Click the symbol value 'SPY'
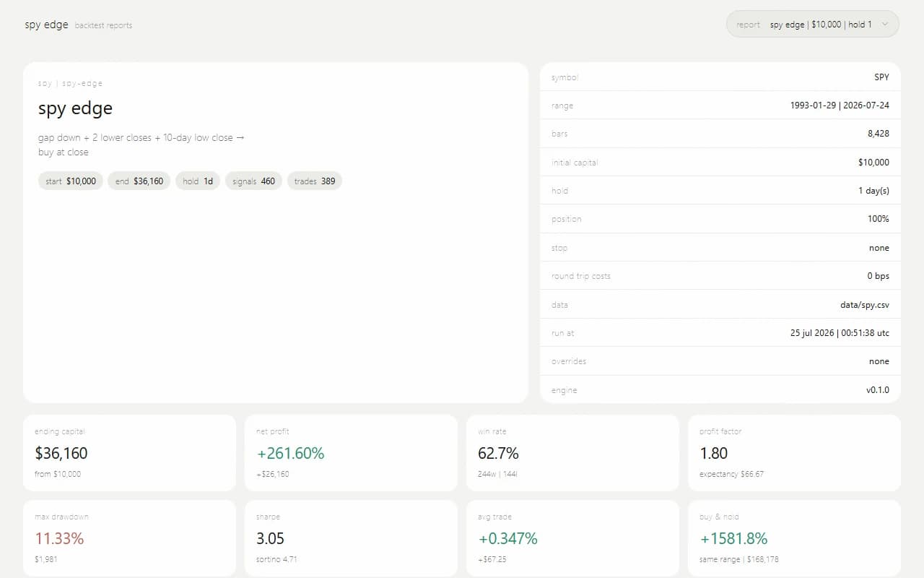 click(x=881, y=77)
